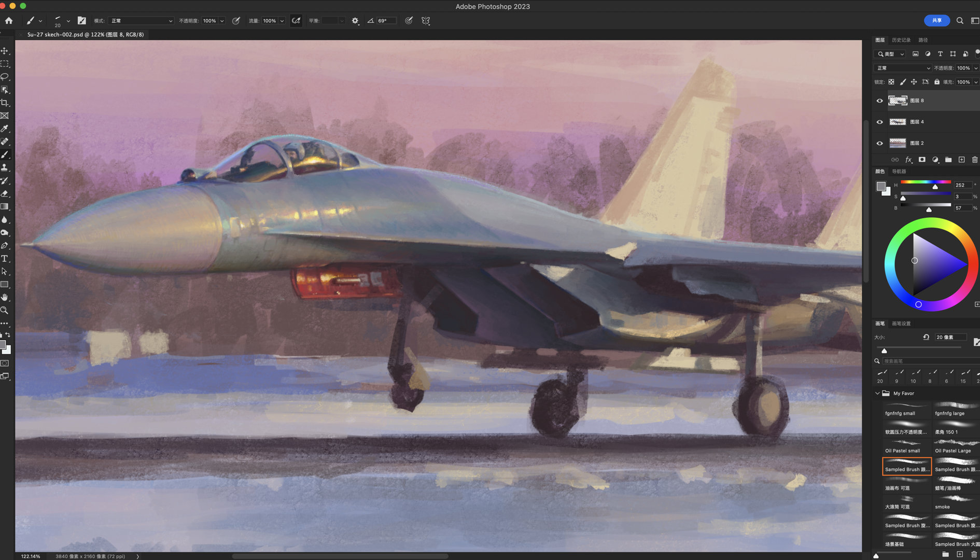Select the Horizontal Type tool

click(x=5, y=258)
